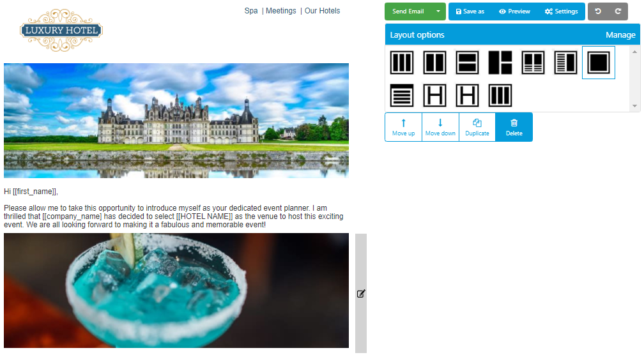Select the first three-column layout option
The image size is (644, 355).
click(x=401, y=63)
